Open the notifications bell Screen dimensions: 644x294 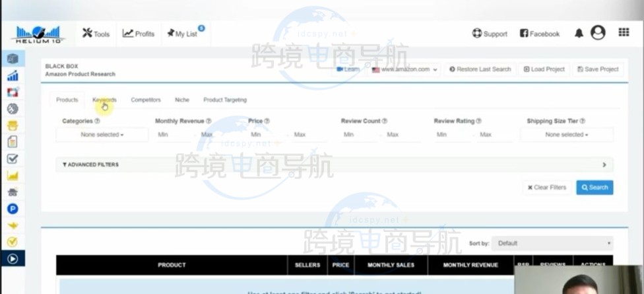click(x=579, y=34)
